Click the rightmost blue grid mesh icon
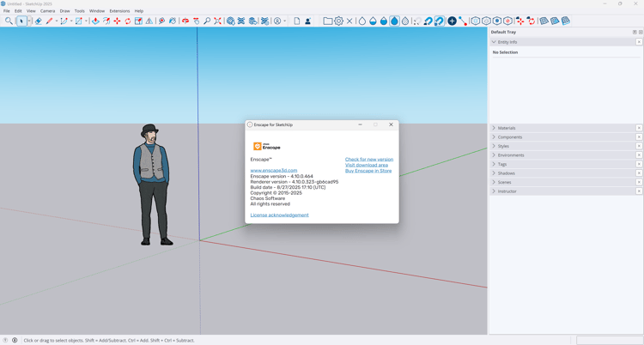The image size is (644, 345). [x=566, y=21]
